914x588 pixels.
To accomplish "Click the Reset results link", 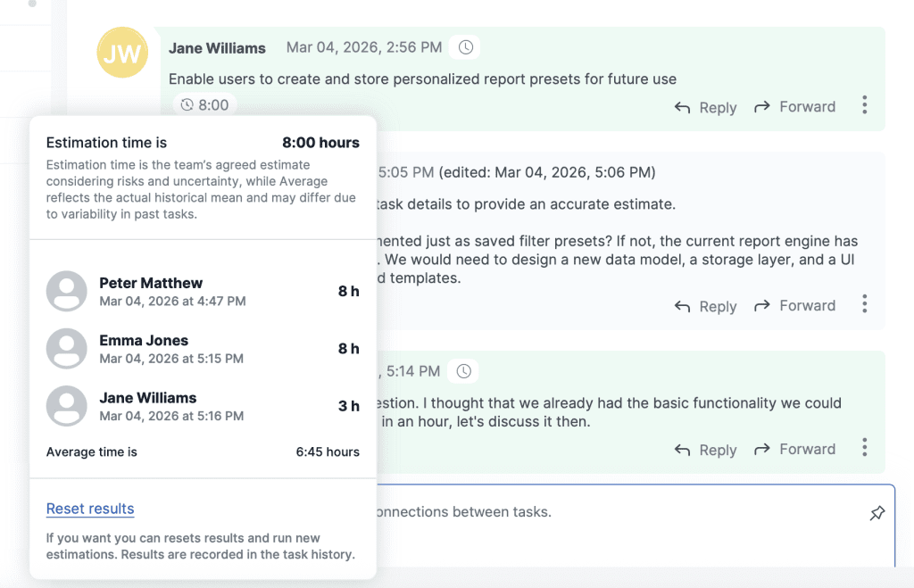I will coord(89,509).
